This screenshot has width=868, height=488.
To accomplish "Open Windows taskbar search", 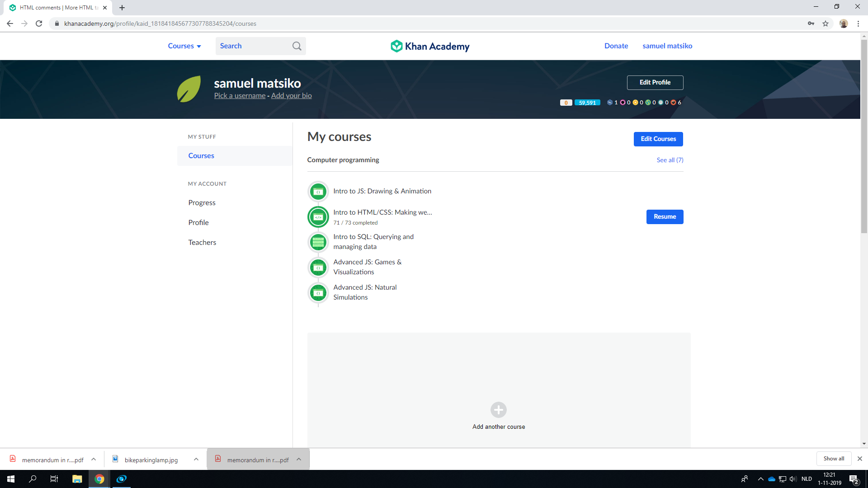I will coord(33,479).
